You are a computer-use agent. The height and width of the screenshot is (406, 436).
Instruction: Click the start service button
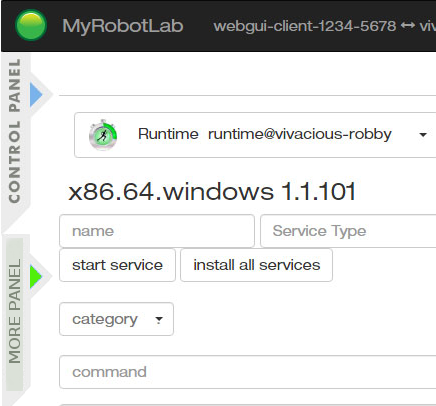pos(117,265)
